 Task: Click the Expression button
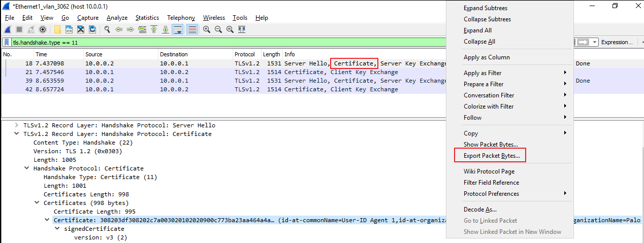point(617,43)
